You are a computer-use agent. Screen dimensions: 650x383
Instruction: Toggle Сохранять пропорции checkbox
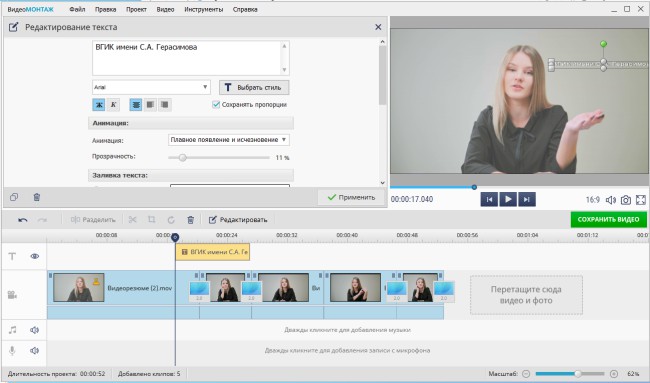coord(216,104)
